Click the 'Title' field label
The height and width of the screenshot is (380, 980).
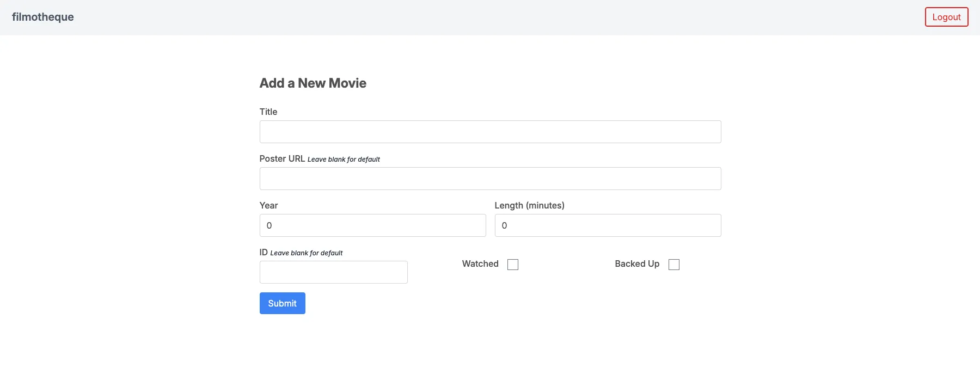[268, 112]
